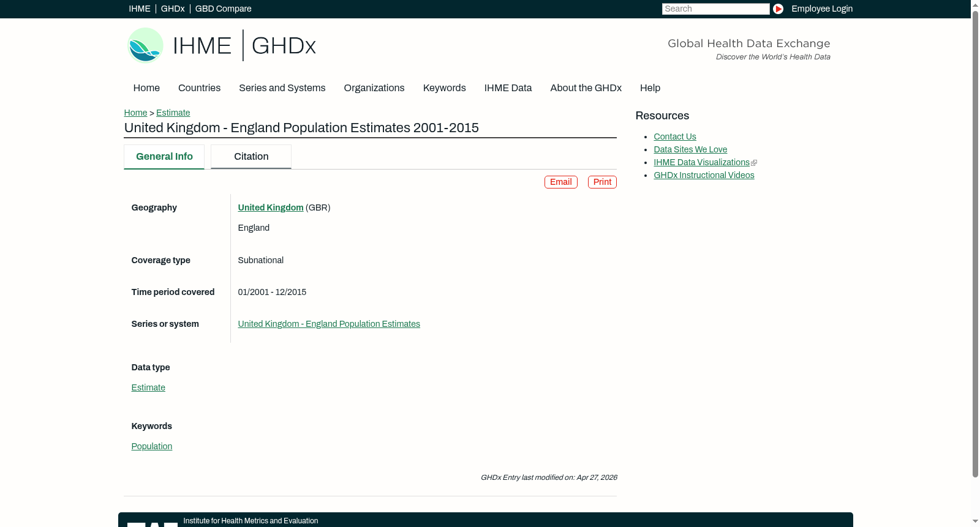The width and height of the screenshot is (980, 527).
Task: Click Home breadcrumb link
Action: pyautogui.click(x=135, y=113)
